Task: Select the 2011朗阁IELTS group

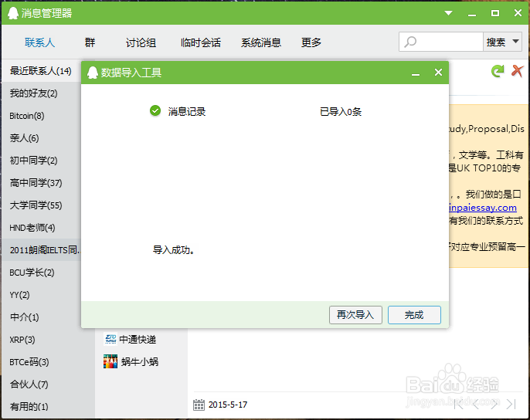Action: [41, 250]
